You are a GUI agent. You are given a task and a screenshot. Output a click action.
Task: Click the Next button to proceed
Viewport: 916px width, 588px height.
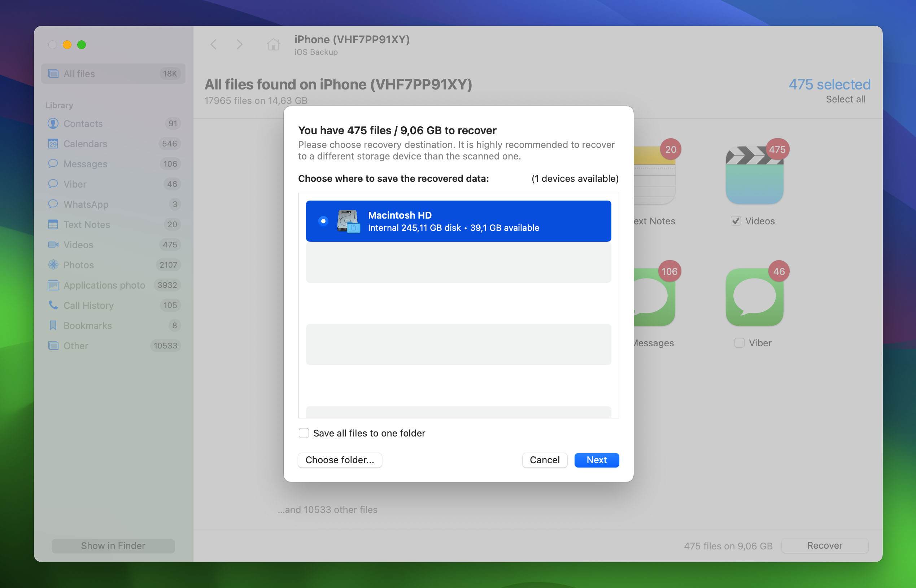(596, 459)
